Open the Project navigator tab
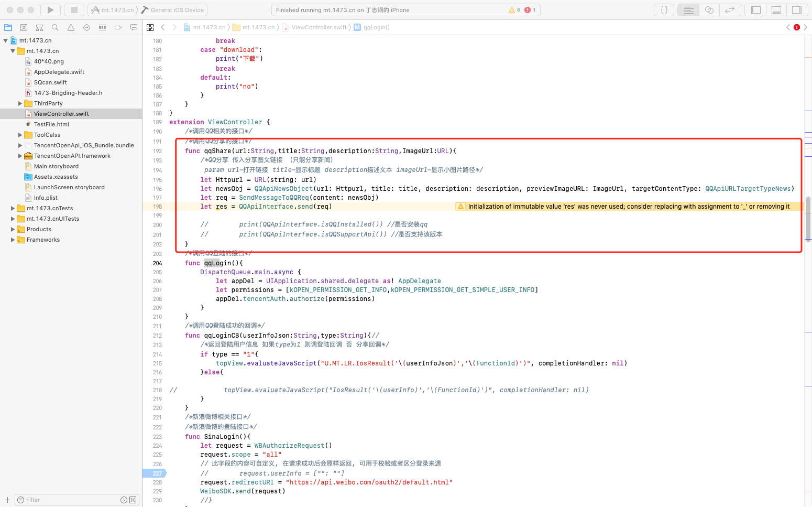This screenshot has height=507, width=812. tap(8, 27)
